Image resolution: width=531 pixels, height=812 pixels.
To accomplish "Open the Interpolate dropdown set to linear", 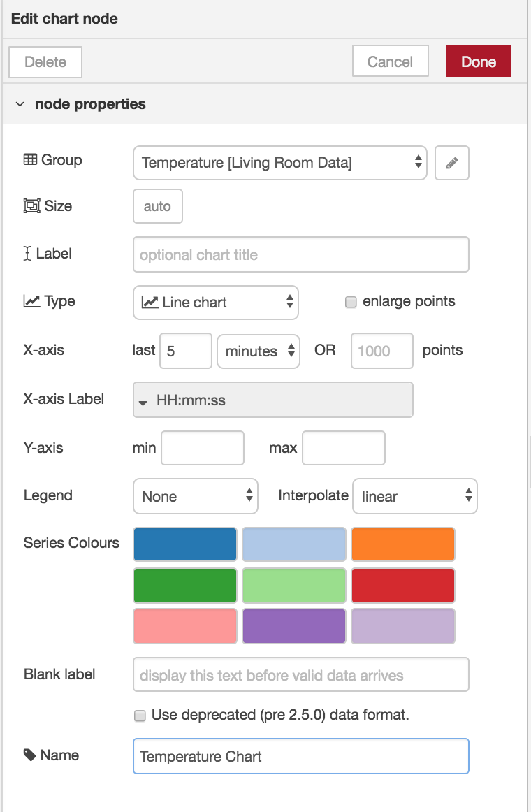I will click(x=414, y=496).
